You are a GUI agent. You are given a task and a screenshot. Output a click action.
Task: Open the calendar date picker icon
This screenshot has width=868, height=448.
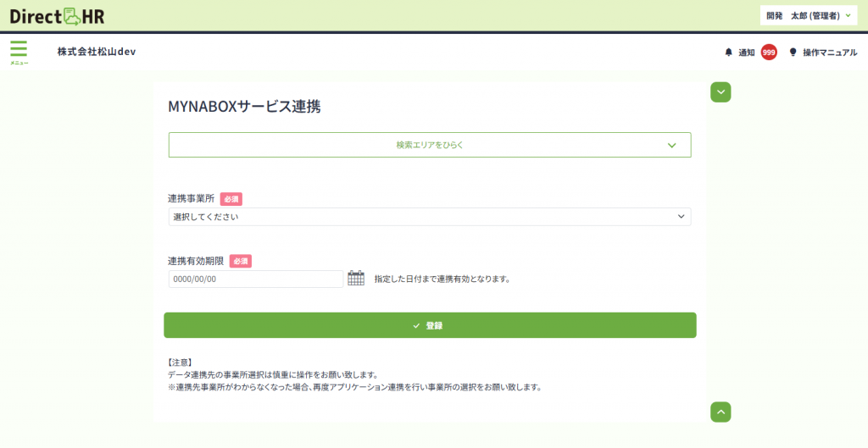click(356, 279)
